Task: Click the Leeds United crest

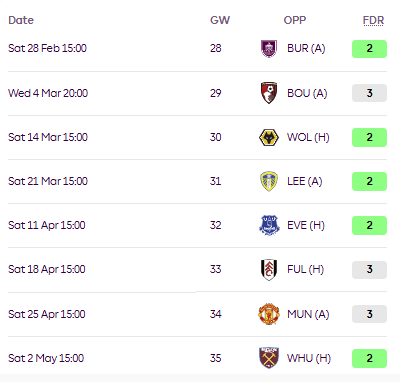Action: [x=269, y=181]
